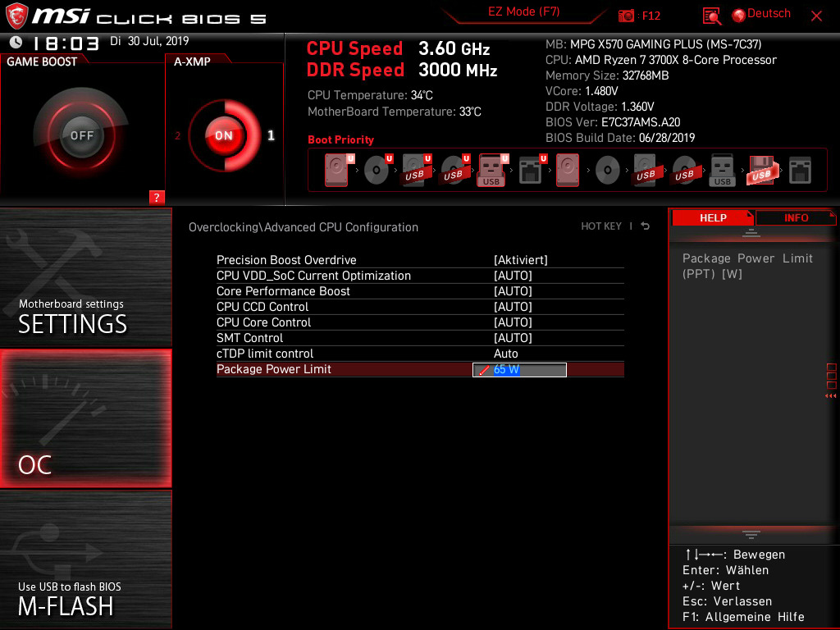The width and height of the screenshot is (840, 630).
Task: Click the clock icon beside the time
Action: 16,42
